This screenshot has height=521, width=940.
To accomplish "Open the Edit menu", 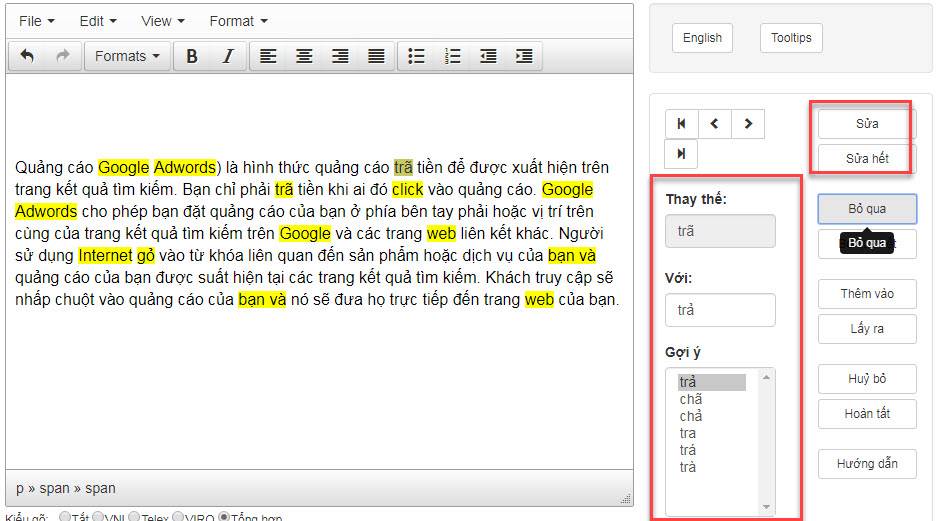I will click(x=98, y=21).
